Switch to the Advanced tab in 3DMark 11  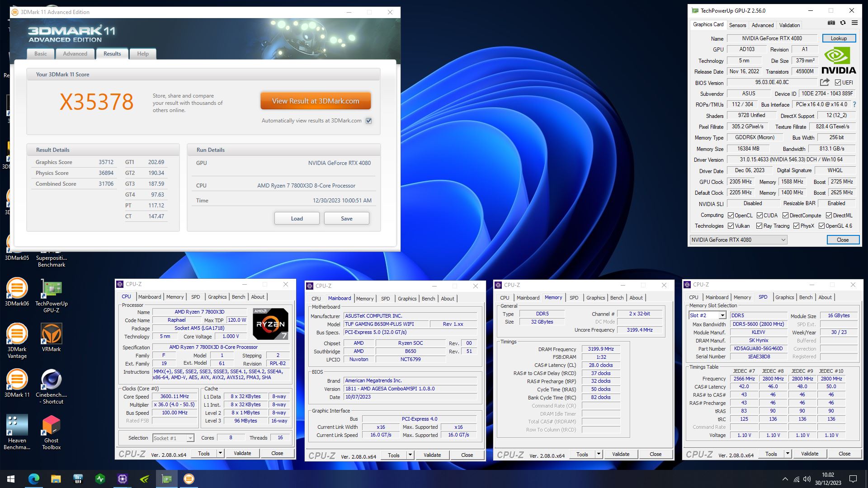75,54
